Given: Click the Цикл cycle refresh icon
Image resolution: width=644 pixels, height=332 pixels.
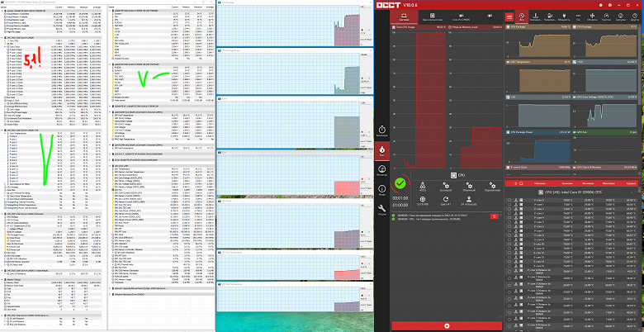Looking at the screenshot, I should pos(446,200).
